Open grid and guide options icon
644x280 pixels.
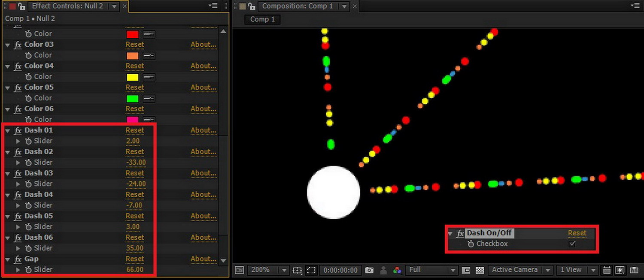coord(297,270)
